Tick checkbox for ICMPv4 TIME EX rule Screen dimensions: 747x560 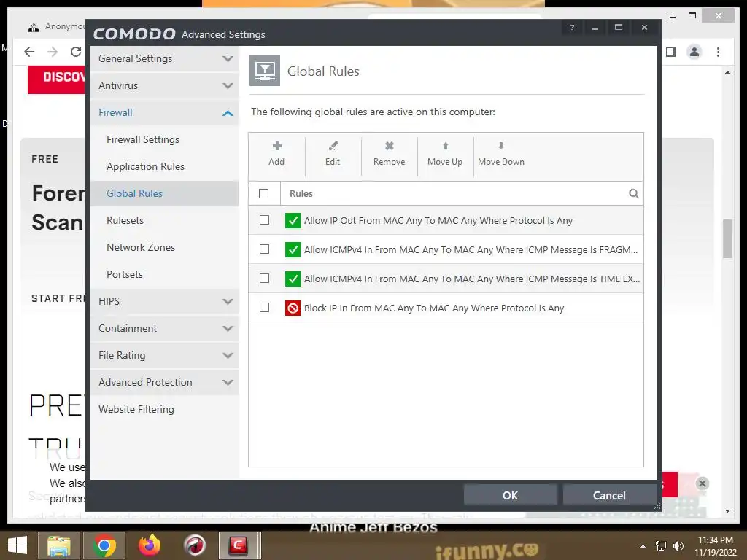tap(264, 278)
